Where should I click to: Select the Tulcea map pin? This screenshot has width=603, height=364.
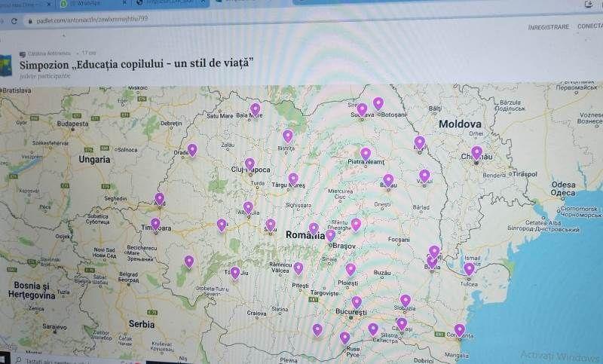469,268
